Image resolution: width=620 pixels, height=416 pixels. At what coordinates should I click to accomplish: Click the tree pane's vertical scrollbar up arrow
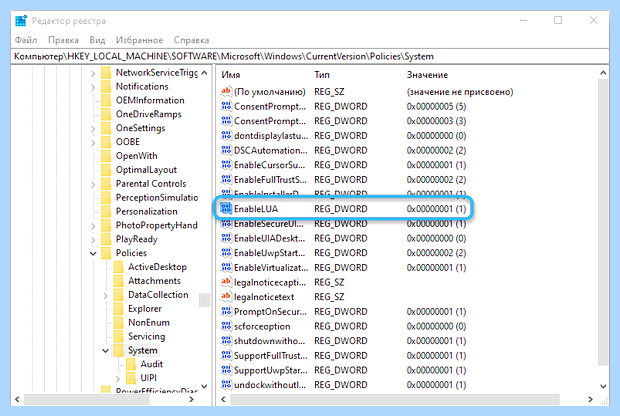point(204,73)
